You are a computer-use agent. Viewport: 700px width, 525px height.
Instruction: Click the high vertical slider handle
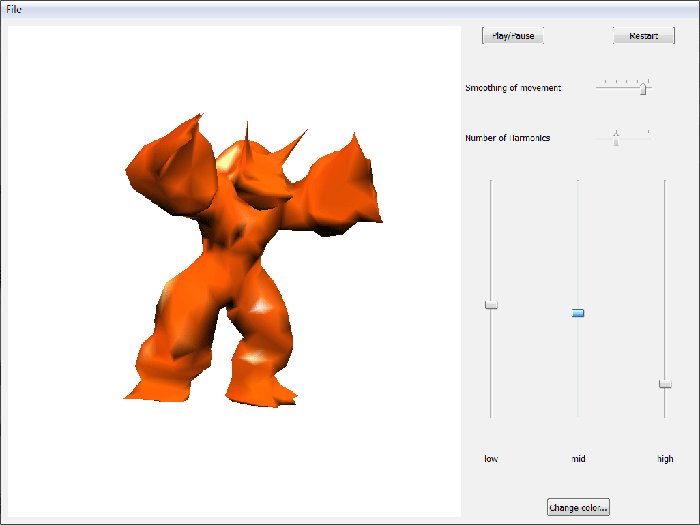665,384
